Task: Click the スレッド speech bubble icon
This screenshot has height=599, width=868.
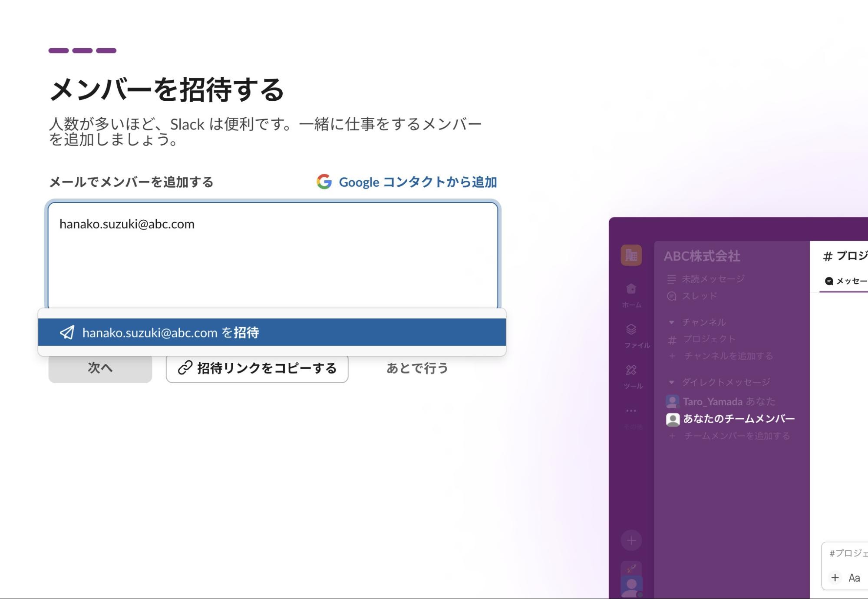Action: [672, 296]
